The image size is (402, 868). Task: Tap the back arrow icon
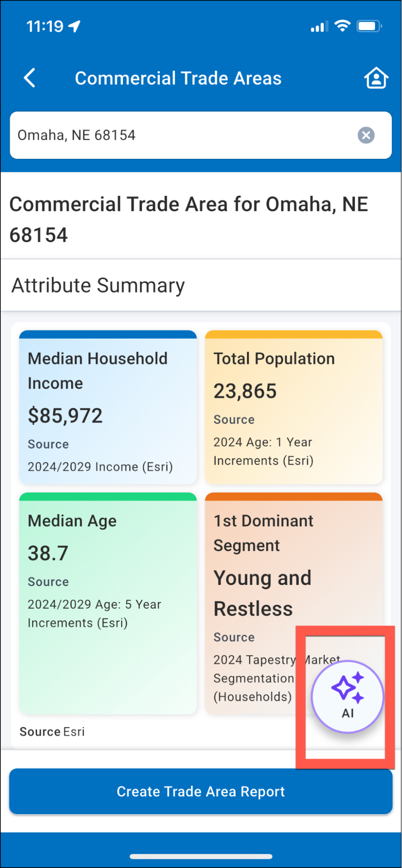pos(30,78)
